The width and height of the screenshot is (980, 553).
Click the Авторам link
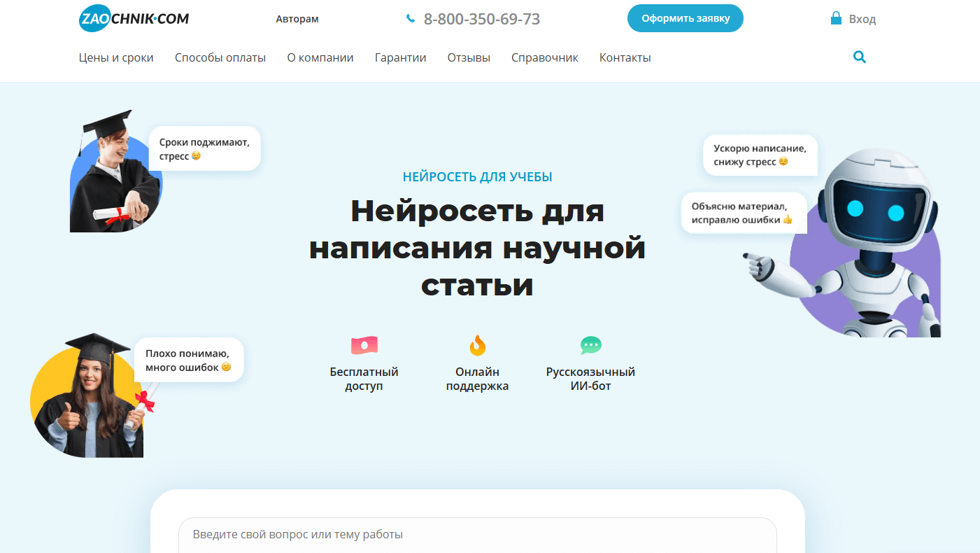click(x=297, y=19)
